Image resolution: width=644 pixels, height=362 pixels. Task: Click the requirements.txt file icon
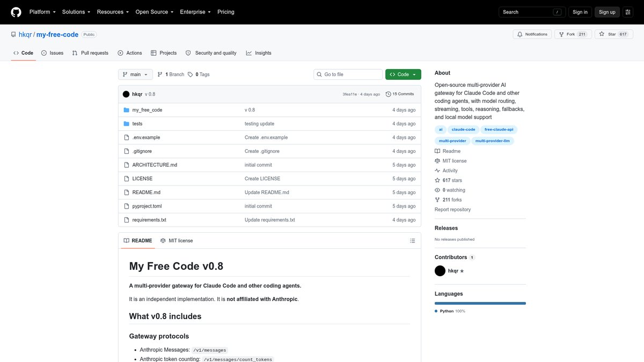126,220
